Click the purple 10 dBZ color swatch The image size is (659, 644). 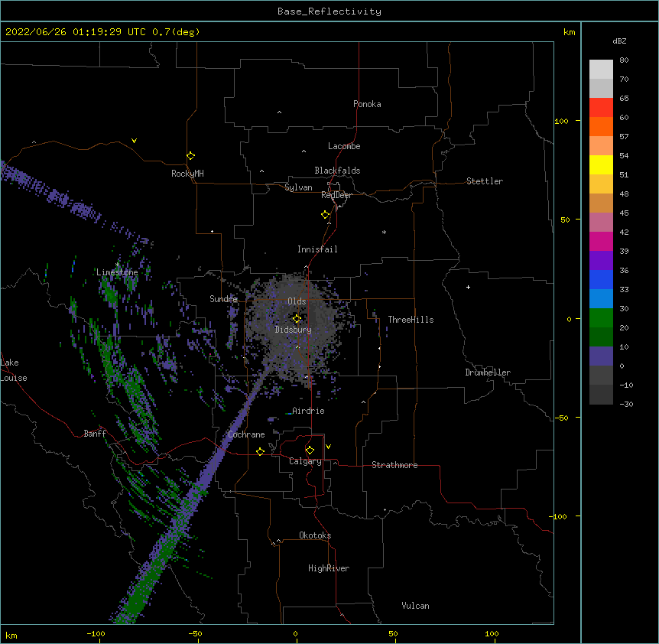coord(601,356)
